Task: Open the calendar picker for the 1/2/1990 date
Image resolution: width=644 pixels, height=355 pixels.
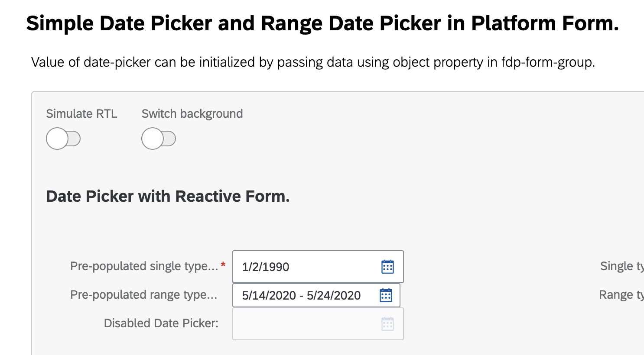Action: point(387,267)
